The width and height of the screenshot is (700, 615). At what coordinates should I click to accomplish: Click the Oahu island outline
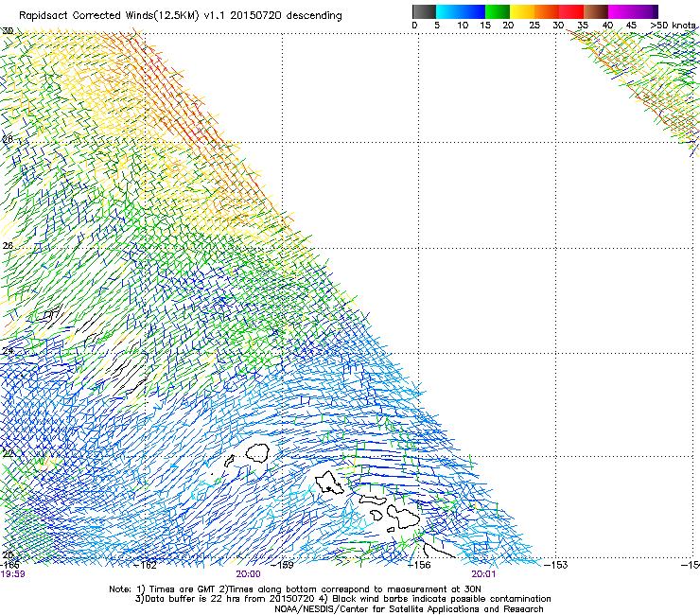coord(329,483)
